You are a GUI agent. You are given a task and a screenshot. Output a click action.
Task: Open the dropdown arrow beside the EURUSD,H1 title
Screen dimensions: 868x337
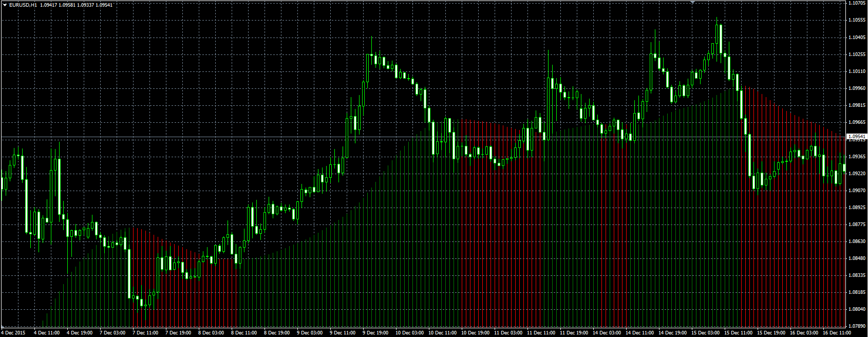tap(5, 5)
